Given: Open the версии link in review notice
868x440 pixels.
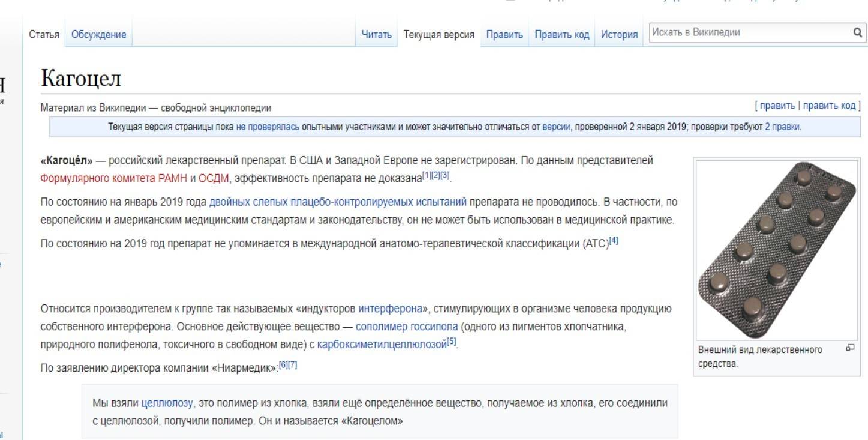Looking at the screenshot, I should [x=556, y=127].
